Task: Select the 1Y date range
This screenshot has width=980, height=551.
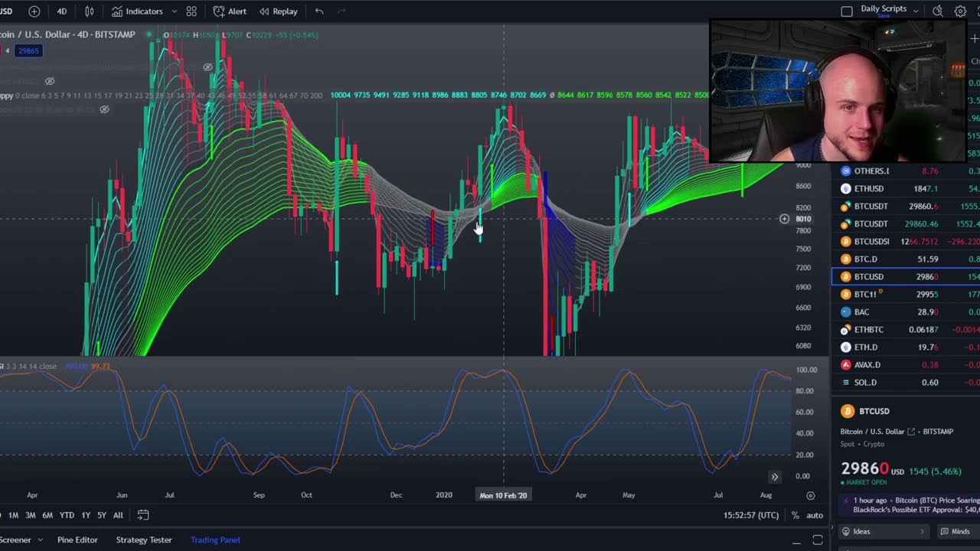Action: pyautogui.click(x=86, y=515)
